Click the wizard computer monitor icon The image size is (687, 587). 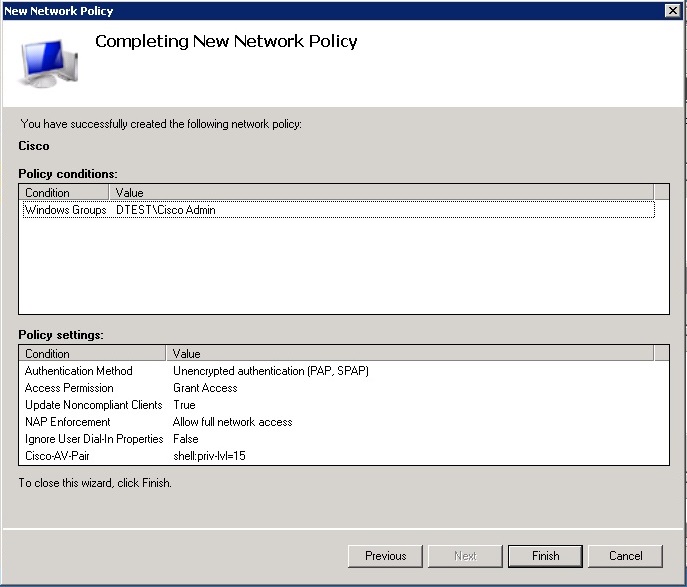coord(48,65)
